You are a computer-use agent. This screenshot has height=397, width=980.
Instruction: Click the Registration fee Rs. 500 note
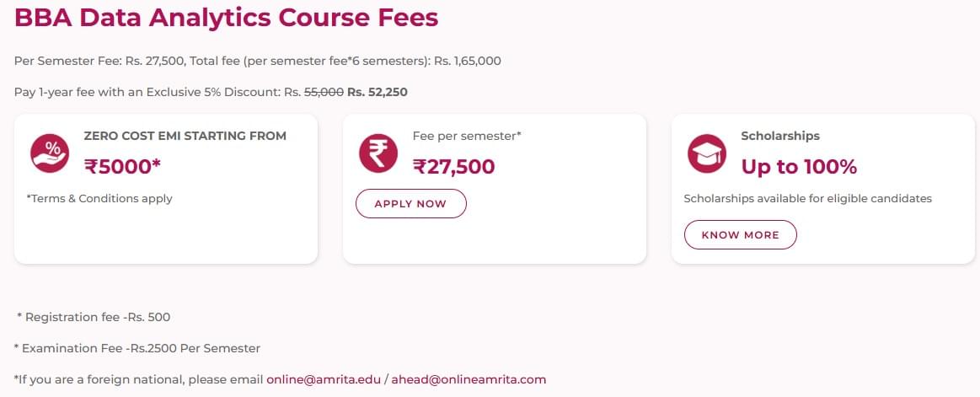click(x=94, y=318)
